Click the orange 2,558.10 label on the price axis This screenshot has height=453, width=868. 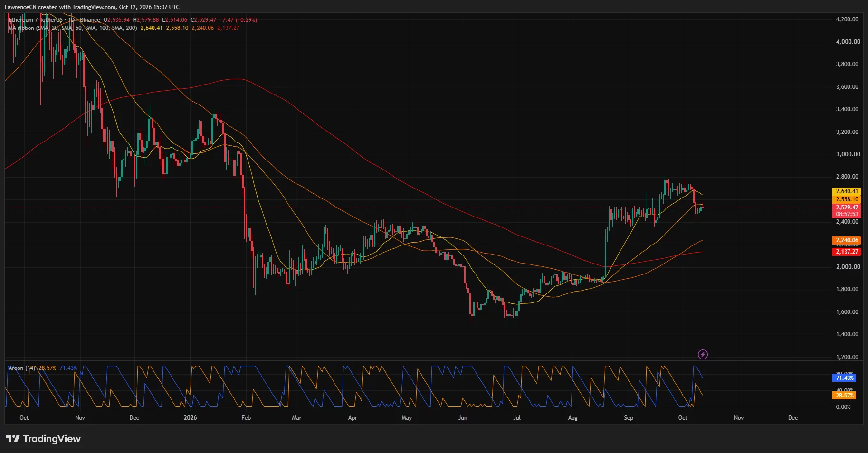(847, 199)
